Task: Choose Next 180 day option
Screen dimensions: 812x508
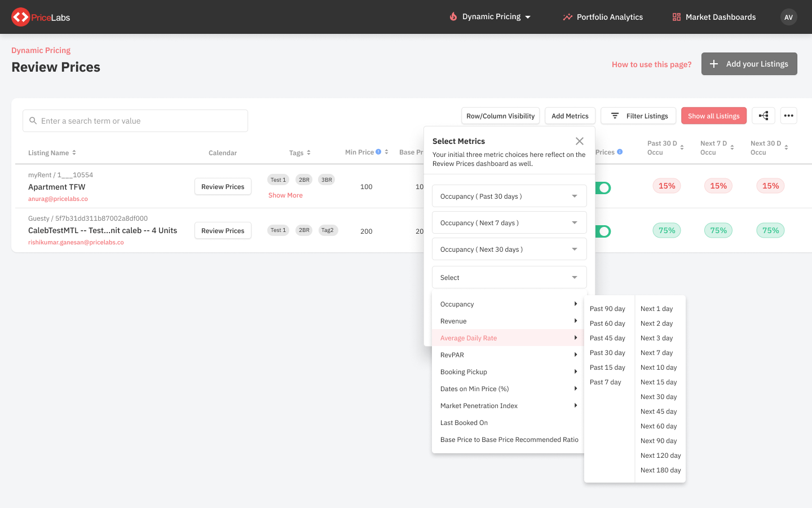Action: [661, 470]
